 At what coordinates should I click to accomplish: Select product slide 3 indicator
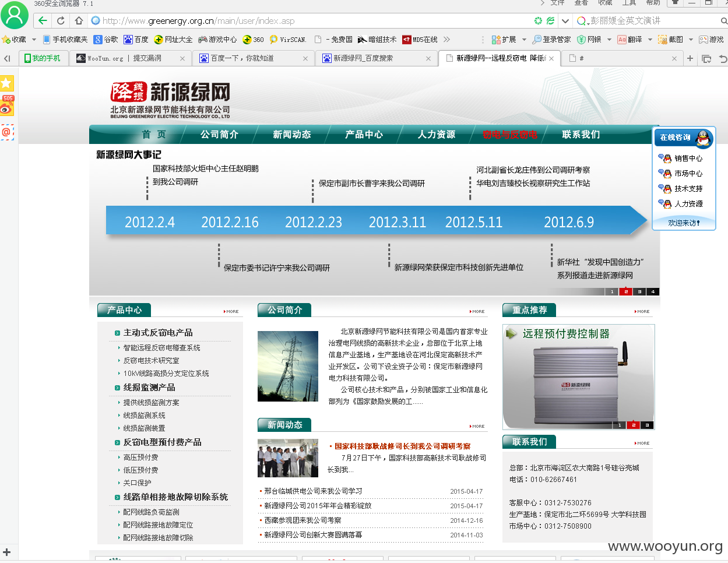[647, 425]
